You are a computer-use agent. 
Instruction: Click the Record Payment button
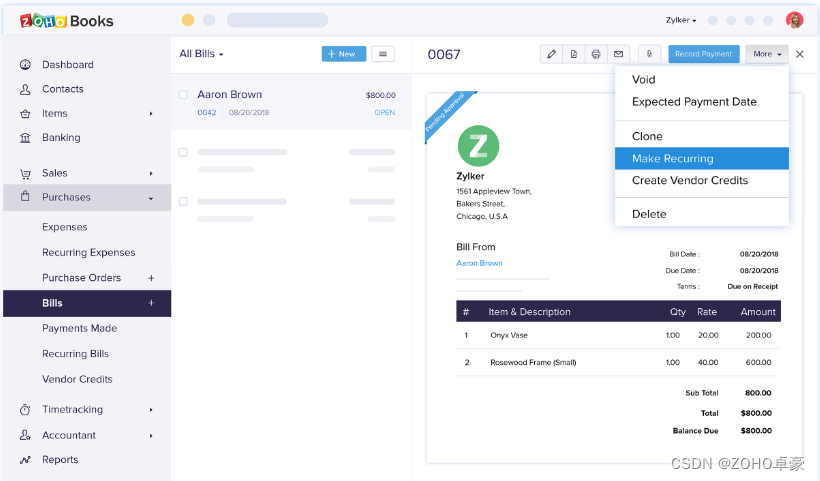[x=703, y=54]
